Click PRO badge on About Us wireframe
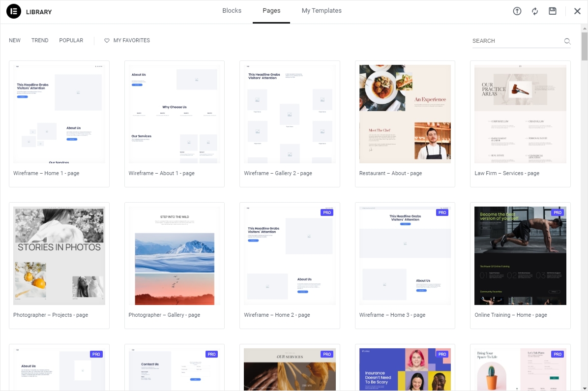This screenshot has width=588, height=391. point(96,354)
